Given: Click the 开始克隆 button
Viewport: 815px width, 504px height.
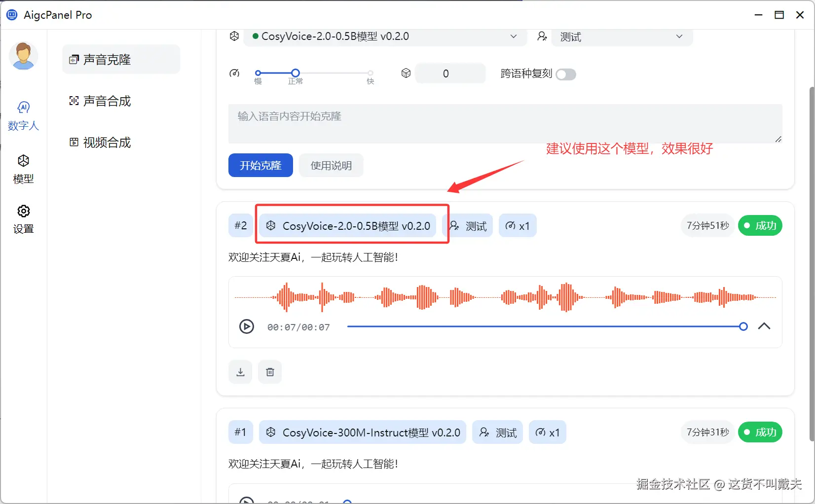Looking at the screenshot, I should 260,165.
